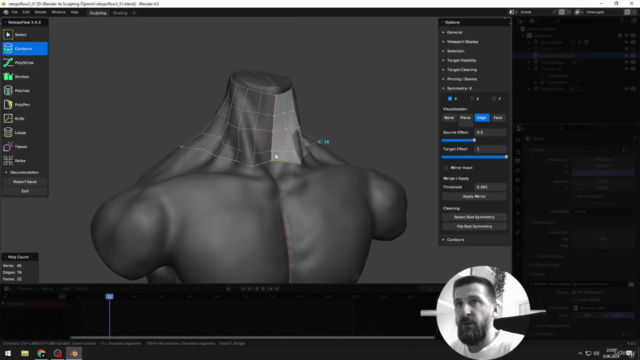Enable X axis symmetry checkbox
The width and height of the screenshot is (640, 360).
[450, 99]
